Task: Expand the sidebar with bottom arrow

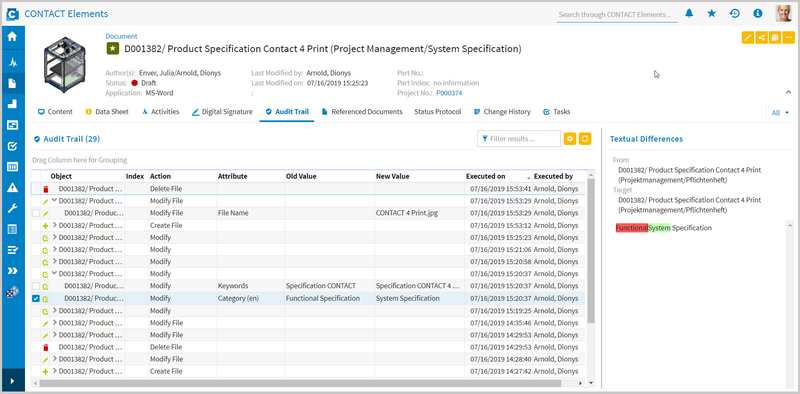Action: 12,381
